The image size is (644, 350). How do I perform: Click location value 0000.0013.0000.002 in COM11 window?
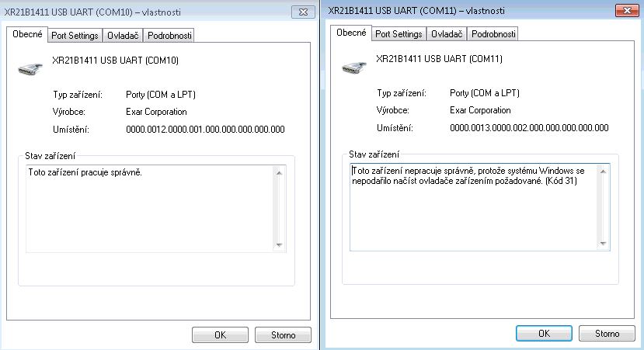coord(529,128)
